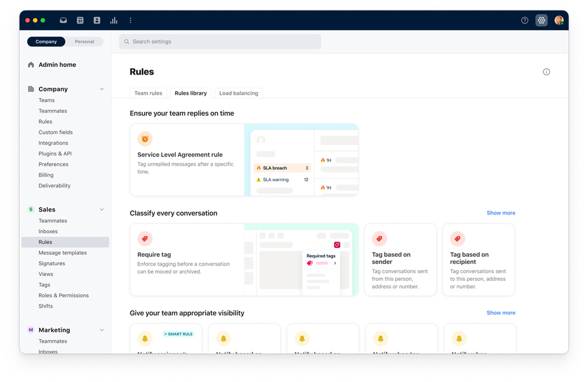Click the SLA warning row in preview
Image resolution: width=588 pixels, height=382 pixels.
[282, 180]
